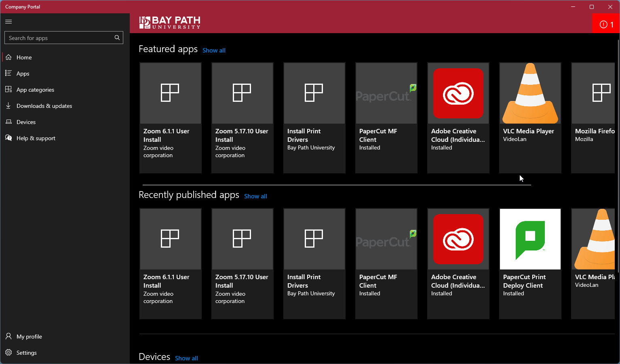
Task: Open Downloads & updates
Action: point(8,105)
